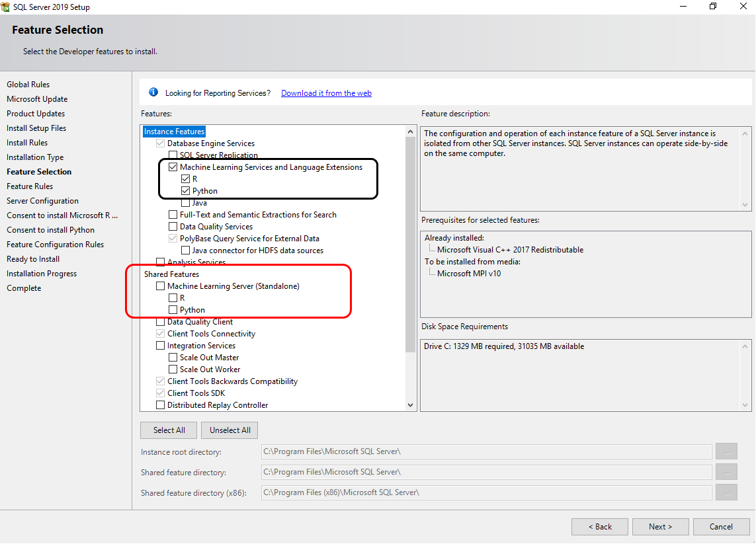Click the blue information icon beside Reporting Services
The image size is (756, 544).
tap(153, 92)
